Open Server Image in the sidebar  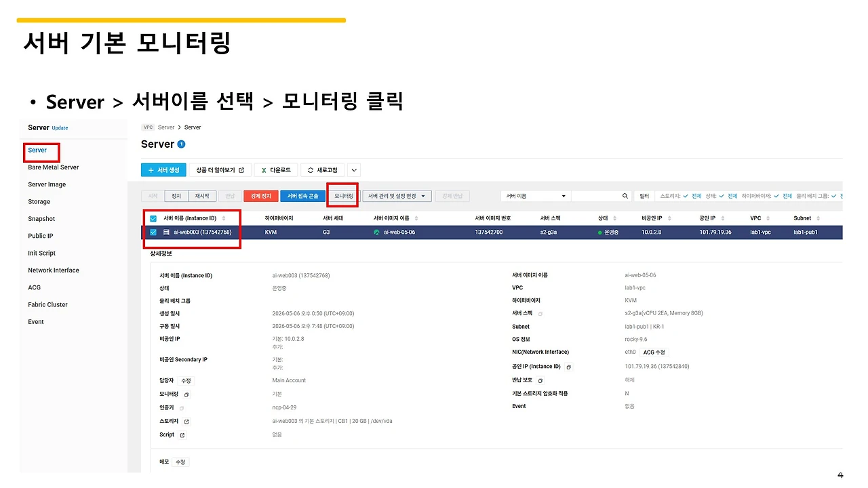[x=47, y=184]
